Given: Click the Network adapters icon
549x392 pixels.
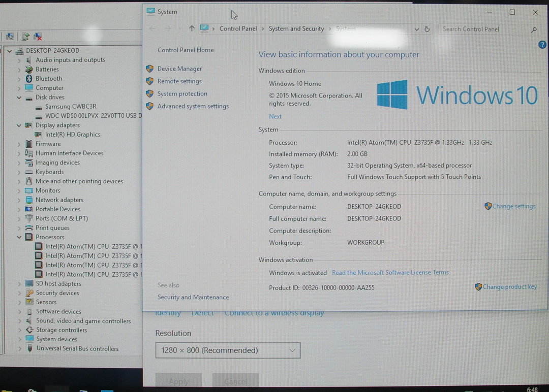Looking at the screenshot, I should (29, 200).
